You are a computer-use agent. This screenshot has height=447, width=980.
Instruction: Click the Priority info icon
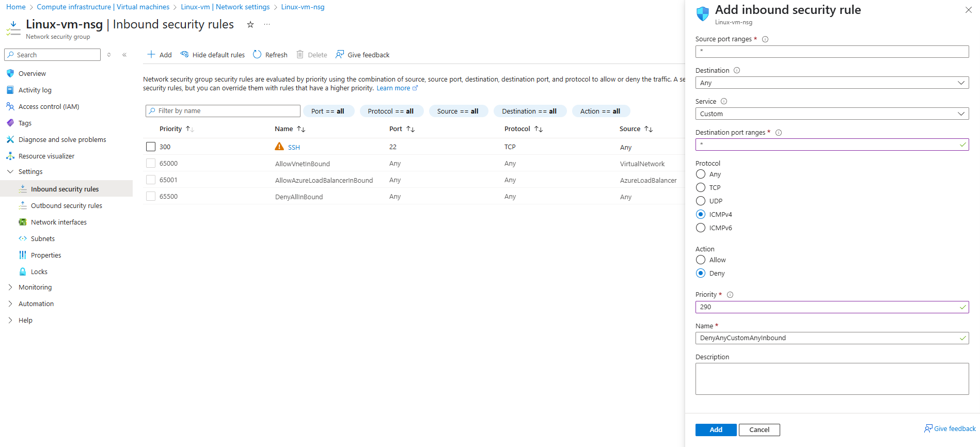[730, 295]
